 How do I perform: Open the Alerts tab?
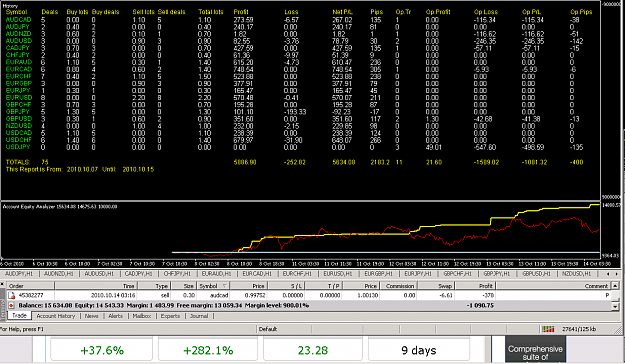tap(115, 316)
